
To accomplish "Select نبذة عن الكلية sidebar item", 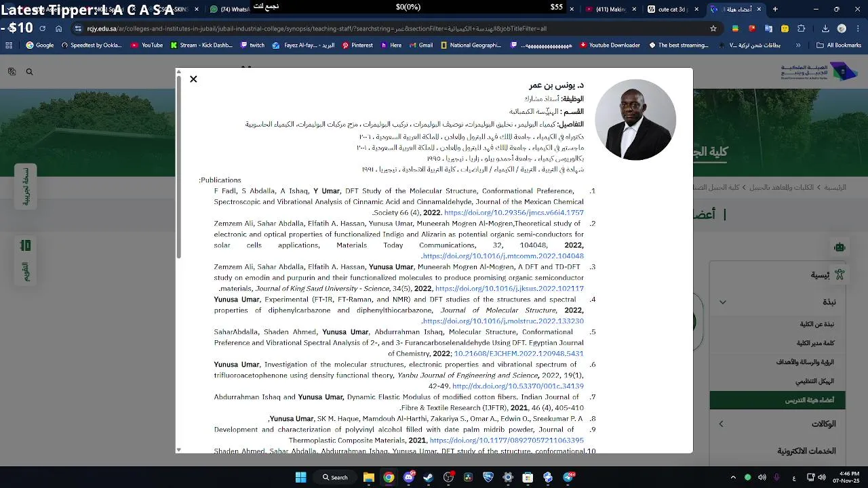I will coord(816,324).
